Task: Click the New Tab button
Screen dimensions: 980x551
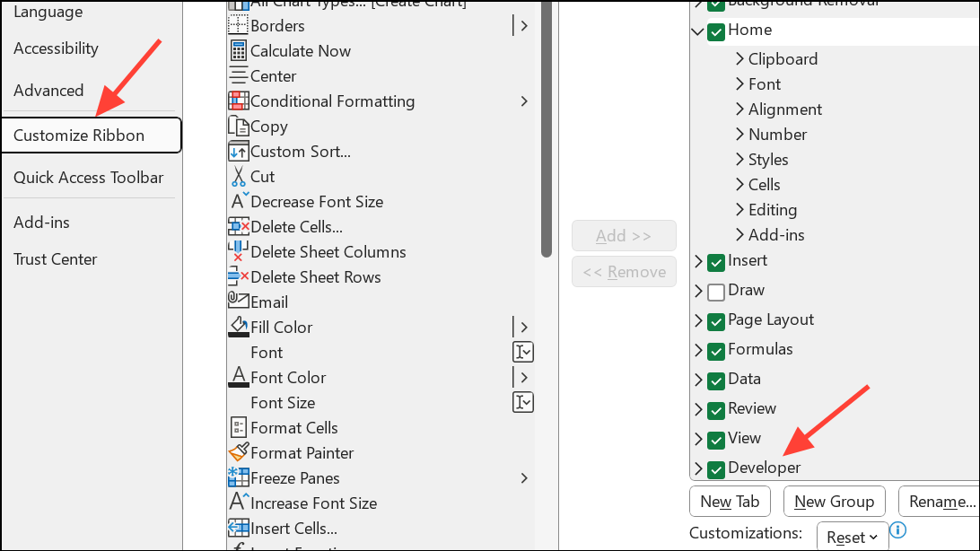Action: 730,501
